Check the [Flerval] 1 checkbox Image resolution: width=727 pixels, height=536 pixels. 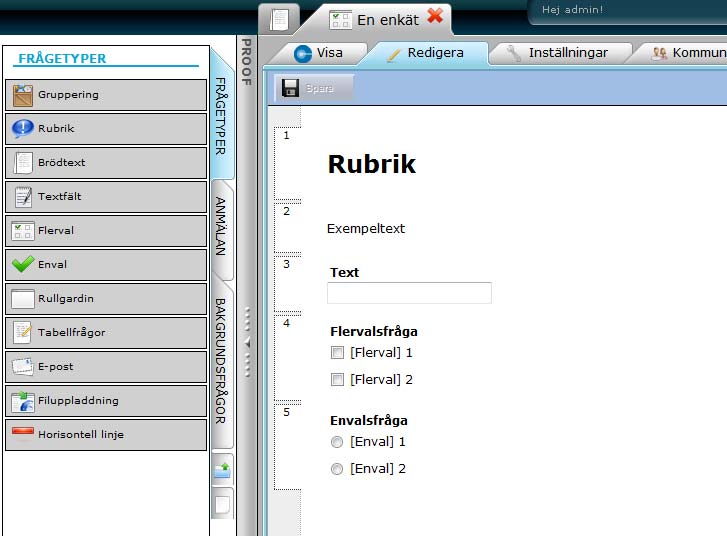tap(337, 353)
